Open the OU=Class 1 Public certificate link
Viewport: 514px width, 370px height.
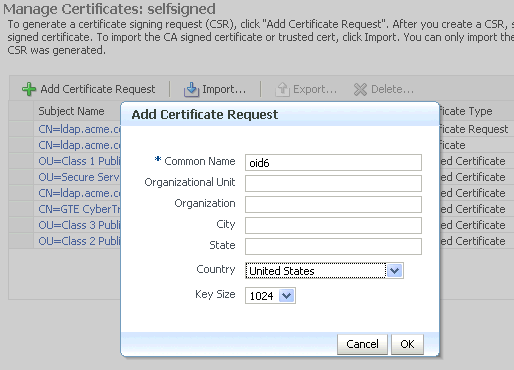79,161
